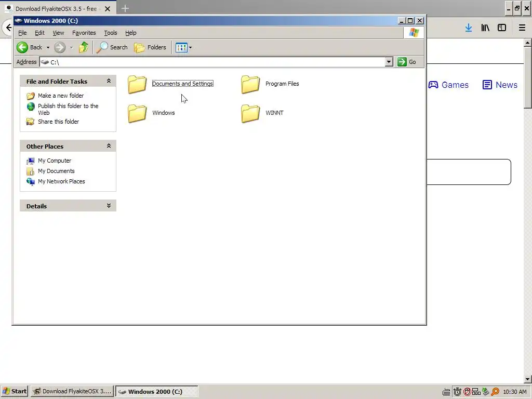Screen dimensions: 532x399
Task: Open a new browser tab
Action: [125, 8]
